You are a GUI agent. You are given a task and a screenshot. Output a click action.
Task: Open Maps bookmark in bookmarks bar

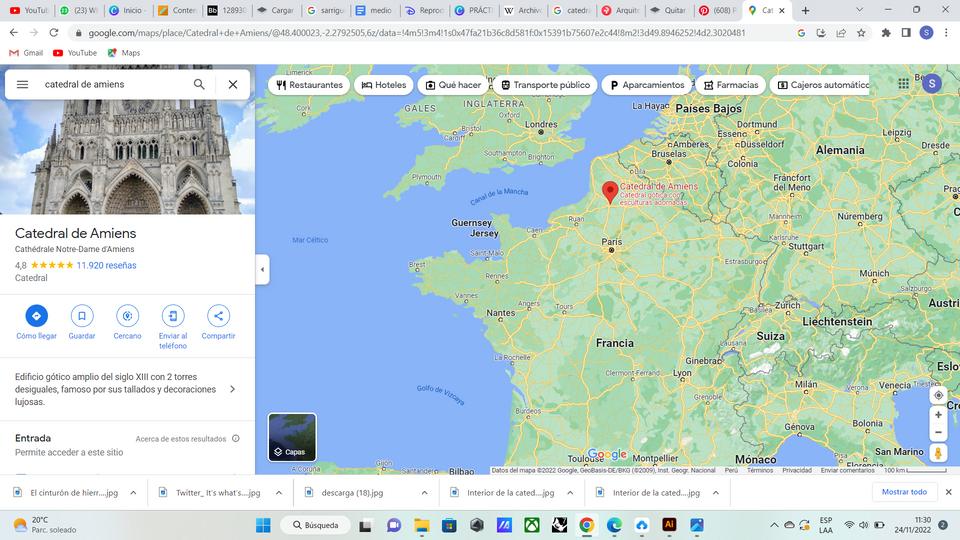124,53
